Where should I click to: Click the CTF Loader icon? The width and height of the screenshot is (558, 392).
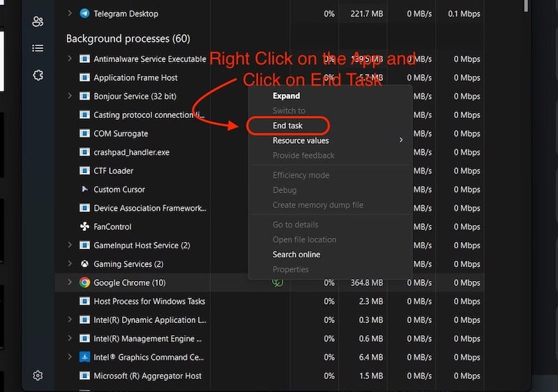[x=84, y=170]
